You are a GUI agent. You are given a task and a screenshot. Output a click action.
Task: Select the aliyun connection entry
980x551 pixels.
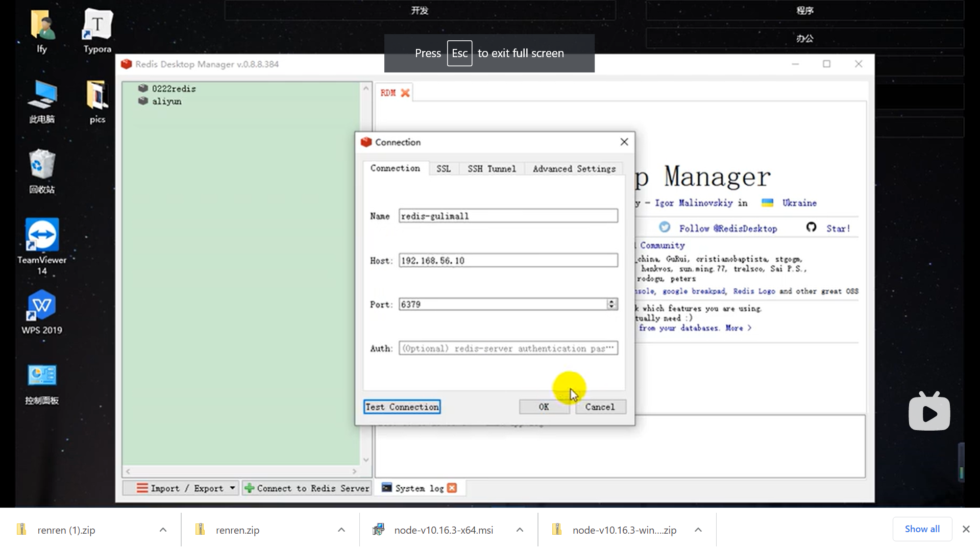166,101
